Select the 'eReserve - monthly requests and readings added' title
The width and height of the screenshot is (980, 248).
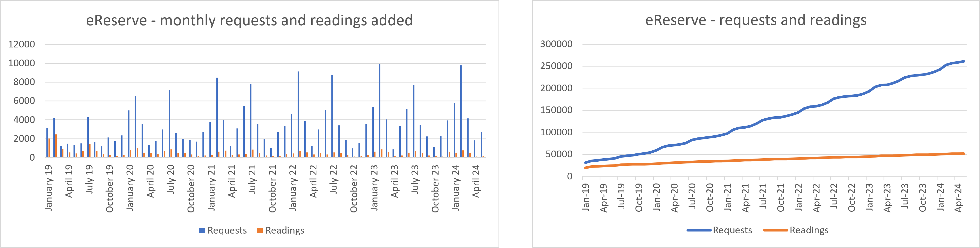tap(249, 20)
